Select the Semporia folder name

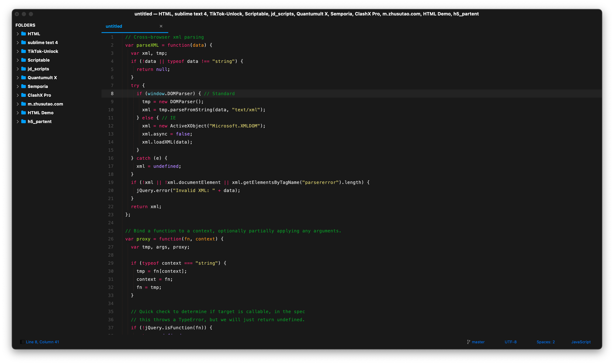[x=38, y=86]
